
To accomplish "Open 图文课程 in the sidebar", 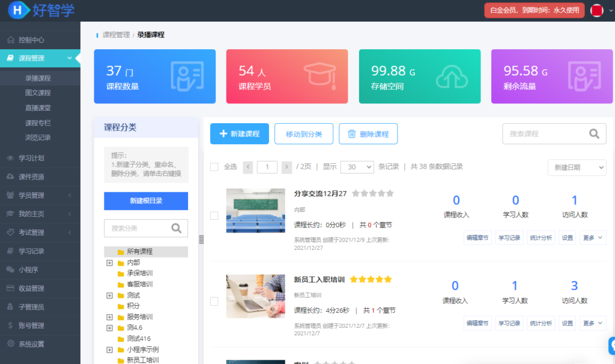I will pyautogui.click(x=38, y=93).
